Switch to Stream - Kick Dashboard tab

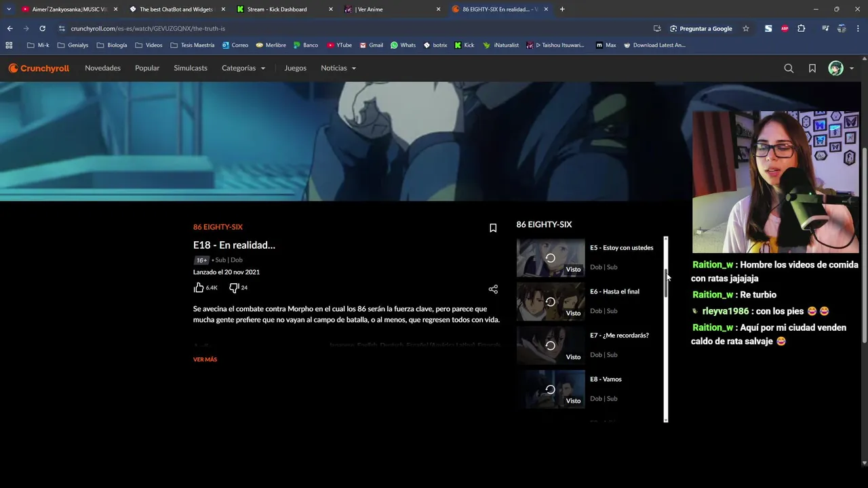coord(285,9)
